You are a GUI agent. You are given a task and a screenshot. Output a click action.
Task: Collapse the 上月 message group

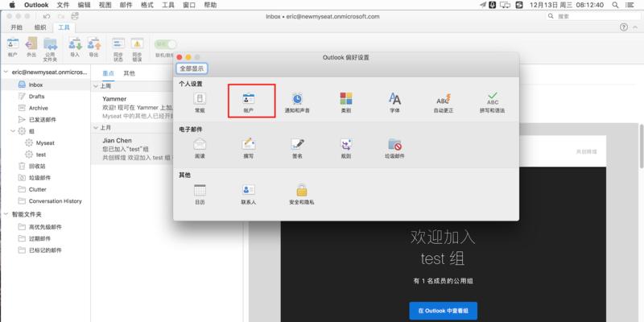click(95, 128)
